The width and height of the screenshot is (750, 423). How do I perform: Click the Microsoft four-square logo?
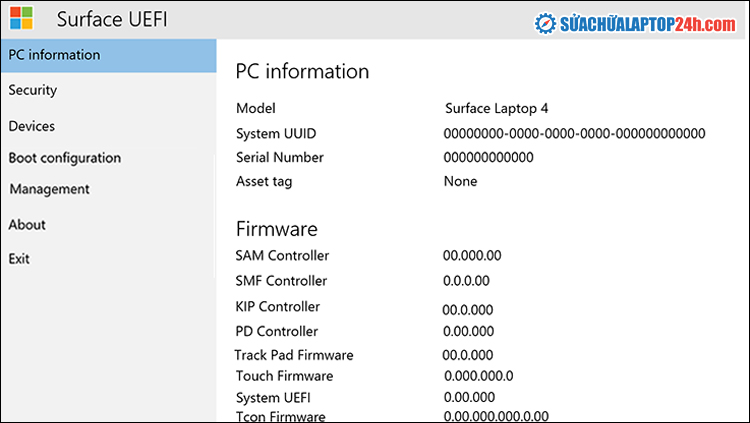click(x=22, y=18)
